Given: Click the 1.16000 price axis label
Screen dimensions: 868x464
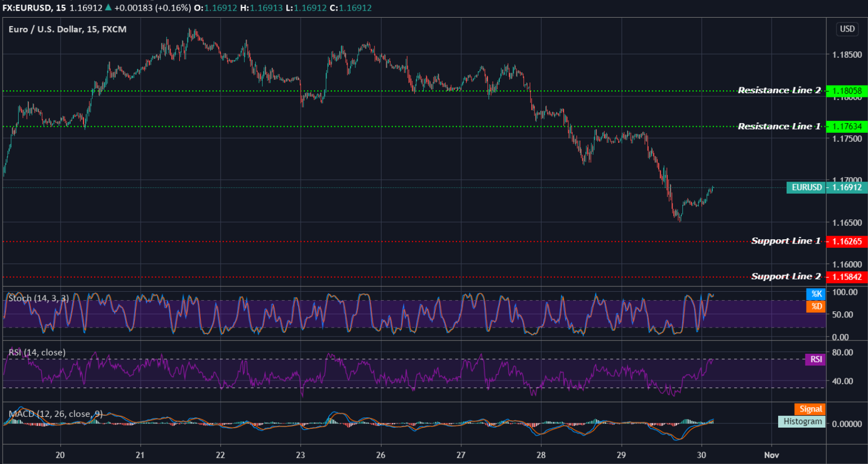Looking at the screenshot, I should point(847,264).
